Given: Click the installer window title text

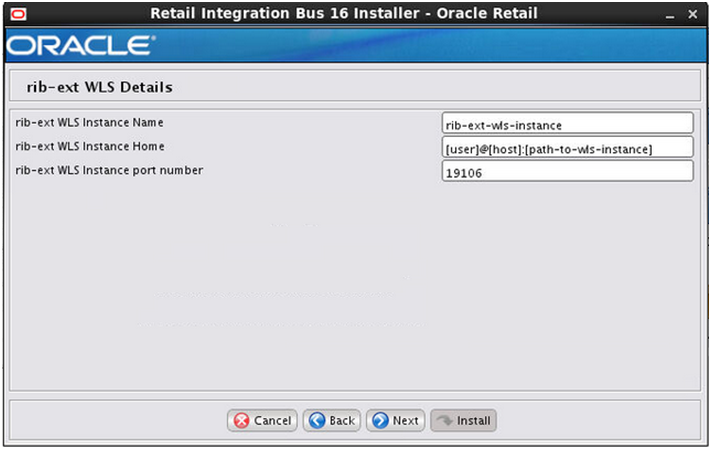Looking at the screenshot, I should [344, 14].
